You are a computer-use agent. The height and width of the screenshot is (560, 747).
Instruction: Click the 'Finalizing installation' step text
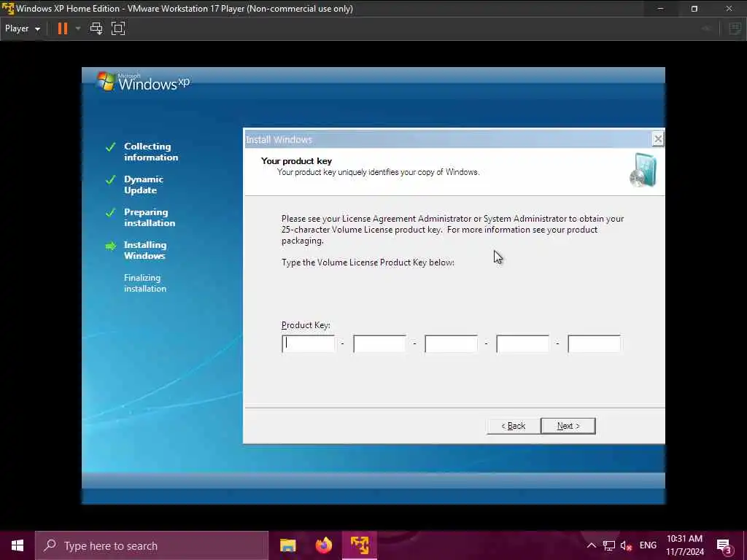(x=145, y=283)
